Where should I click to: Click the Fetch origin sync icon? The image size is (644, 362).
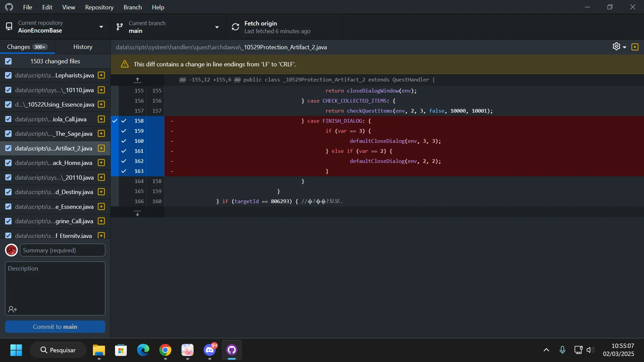[x=235, y=27]
